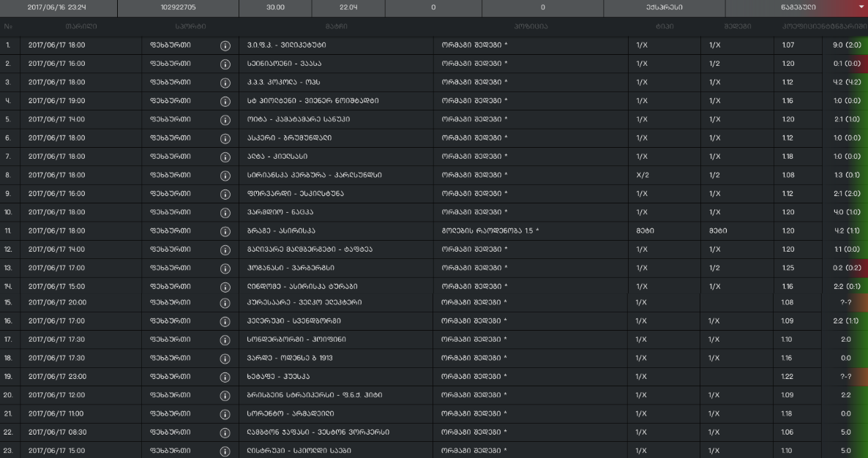Screen dimensions: 868x458
Task: Click the ტიპი type column header
Action: pyautogui.click(x=665, y=26)
